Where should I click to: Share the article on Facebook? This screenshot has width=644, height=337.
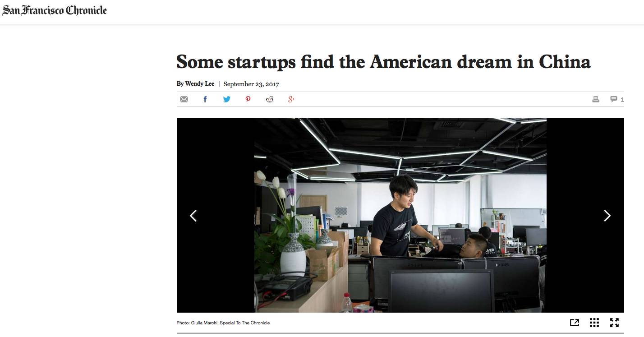pos(205,99)
